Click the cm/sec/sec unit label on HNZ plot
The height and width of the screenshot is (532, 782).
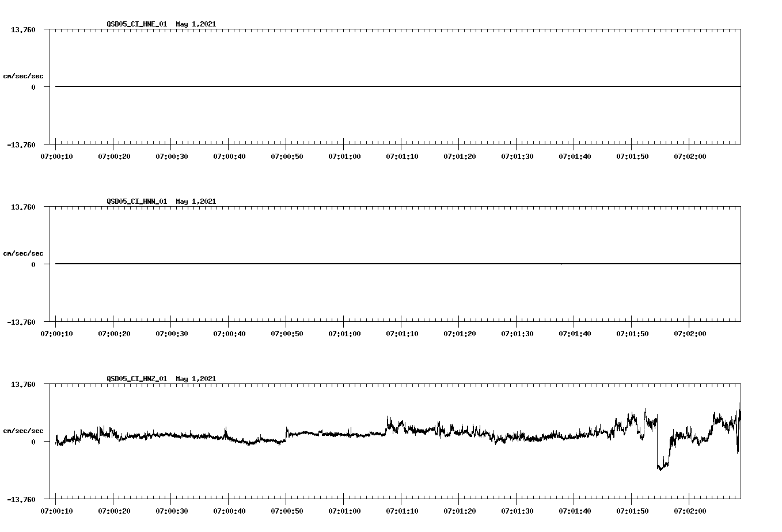coord(24,430)
